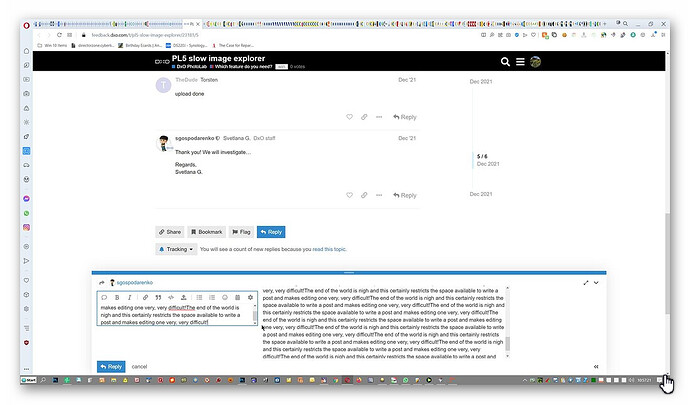Follow the "read this topic" link

(x=329, y=249)
